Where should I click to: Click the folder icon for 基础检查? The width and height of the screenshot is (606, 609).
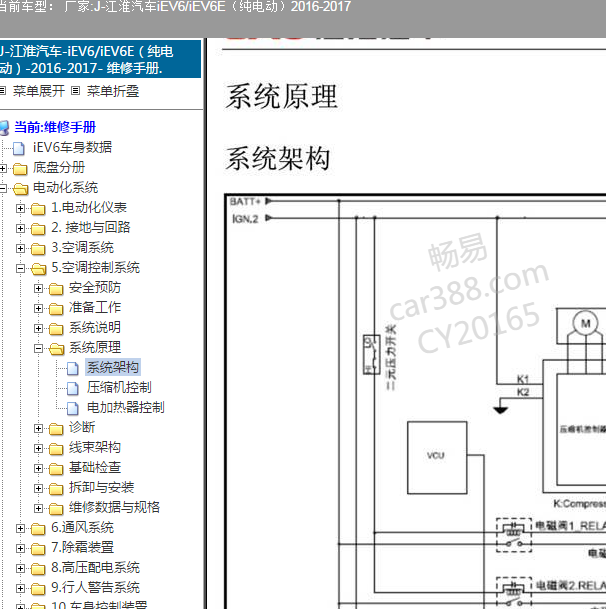coord(56,469)
